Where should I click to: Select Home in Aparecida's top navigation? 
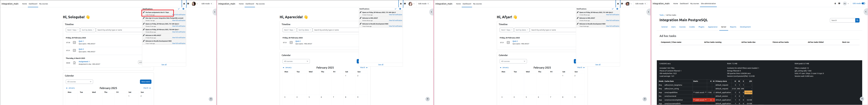coord(241,4)
